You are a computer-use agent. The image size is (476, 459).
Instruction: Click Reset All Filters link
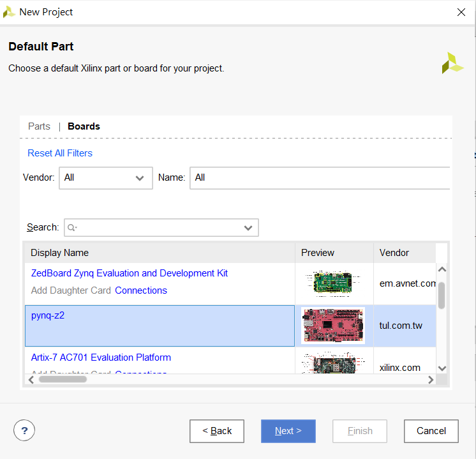(60, 153)
